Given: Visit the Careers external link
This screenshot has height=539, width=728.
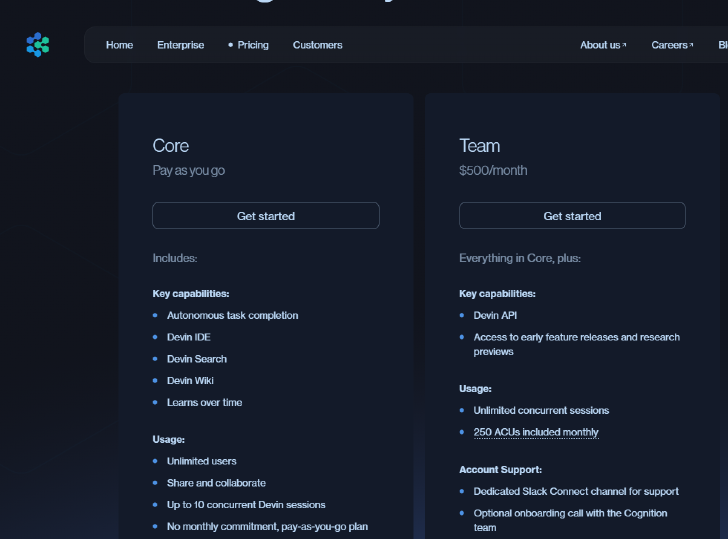Looking at the screenshot, I should [x=672, y=45].
